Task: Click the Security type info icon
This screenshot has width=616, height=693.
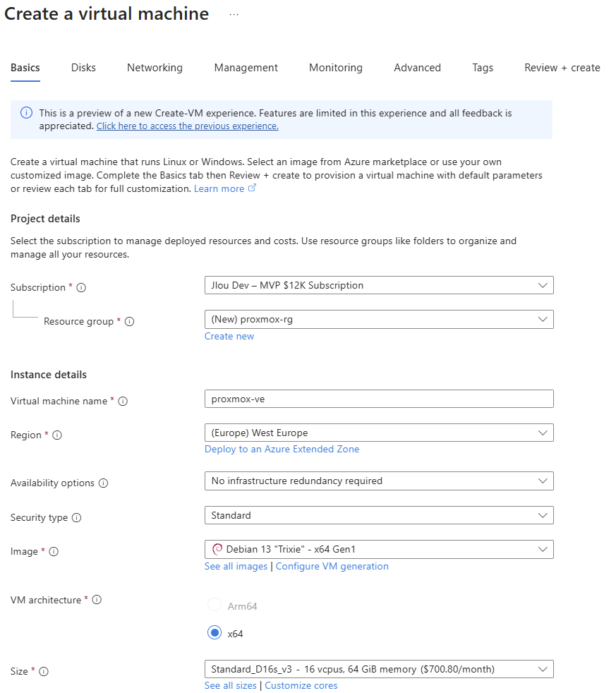Action: pos(76,517)
